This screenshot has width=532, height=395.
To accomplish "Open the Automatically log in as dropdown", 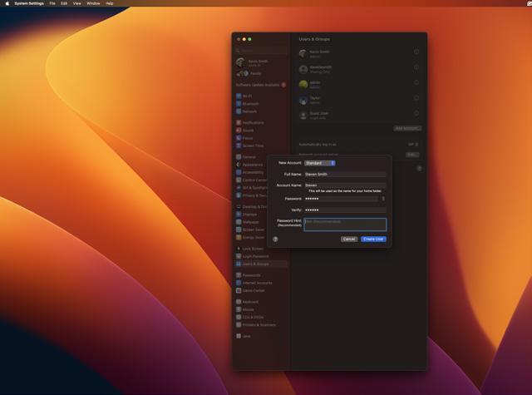I will [413, 145].
